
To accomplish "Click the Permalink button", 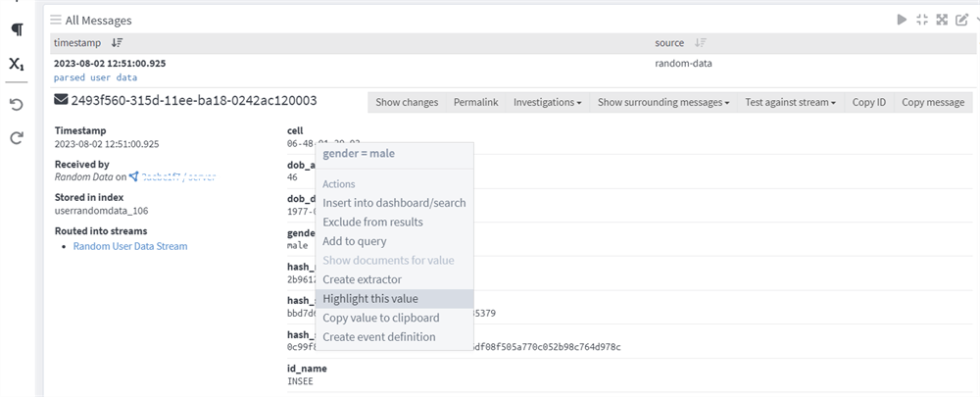I will pos(475,102).
